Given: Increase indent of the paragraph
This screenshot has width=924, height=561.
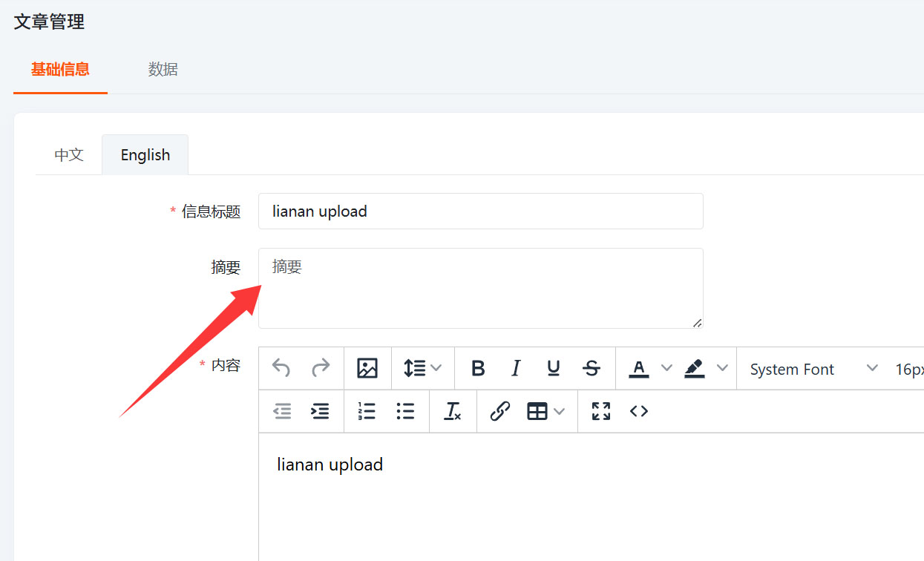Looking at the screenshot, I should pos(320,411).
